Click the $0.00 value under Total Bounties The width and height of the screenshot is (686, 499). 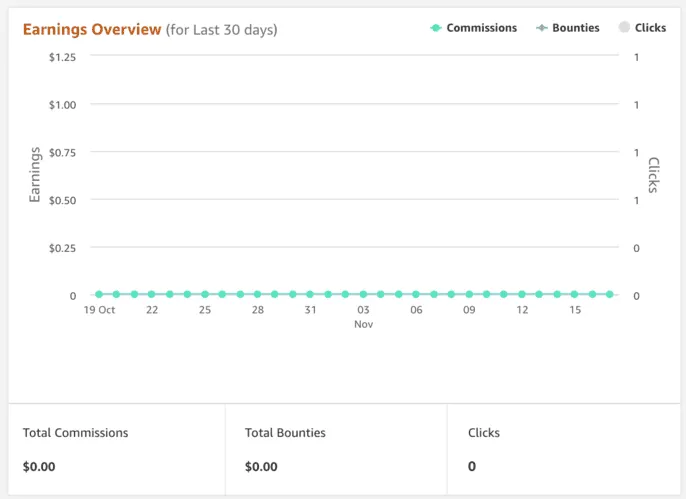coord(261,467)
